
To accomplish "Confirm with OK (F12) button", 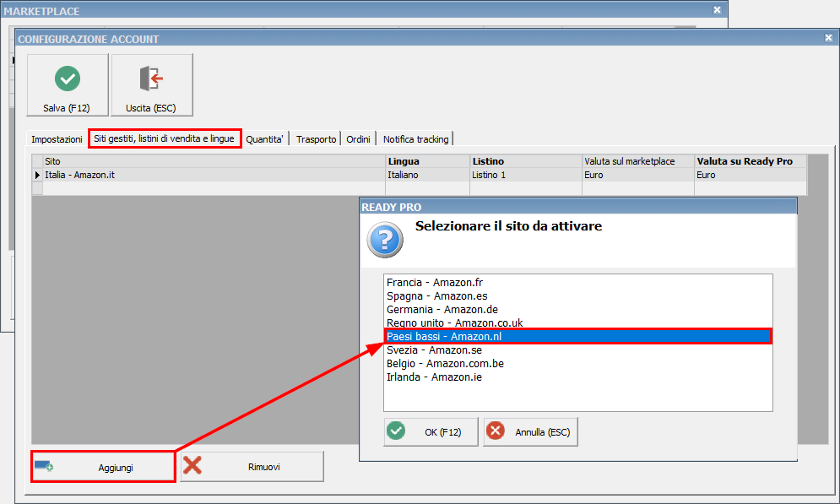I will pyautogui.click(x=431, y=431).
